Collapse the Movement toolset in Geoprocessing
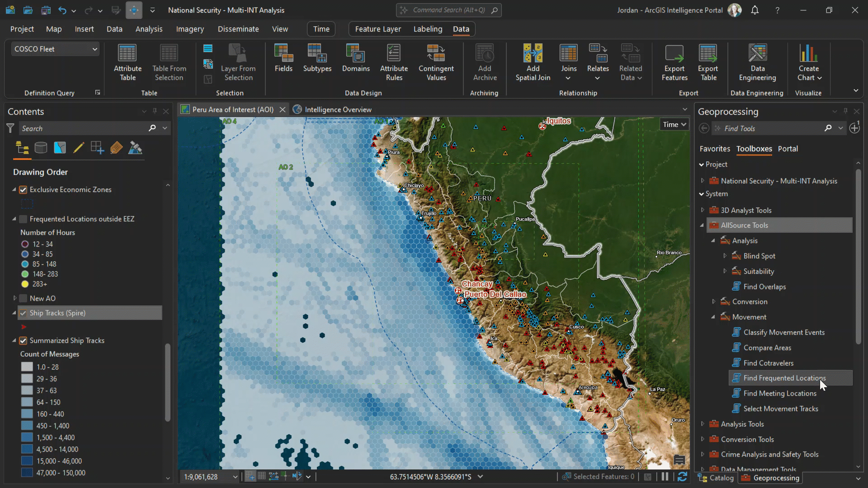This screenshot has height=488, width=868. click(713, 317)
